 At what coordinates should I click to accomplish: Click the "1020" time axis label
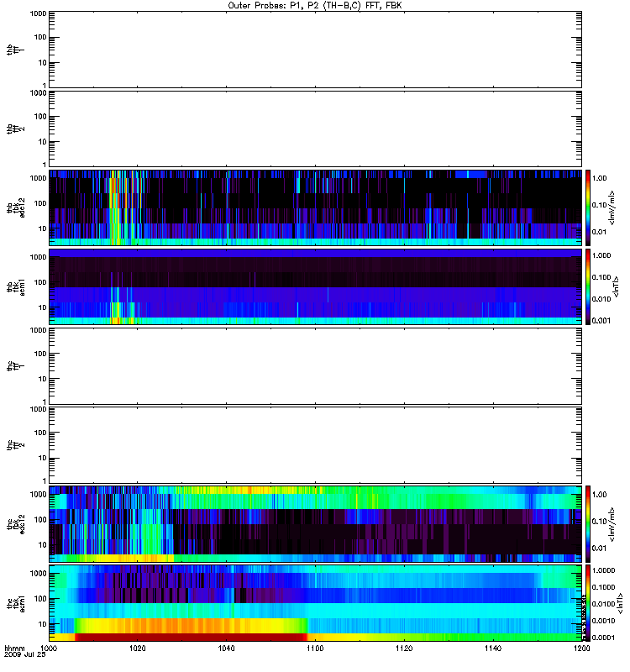coord(138,648)
